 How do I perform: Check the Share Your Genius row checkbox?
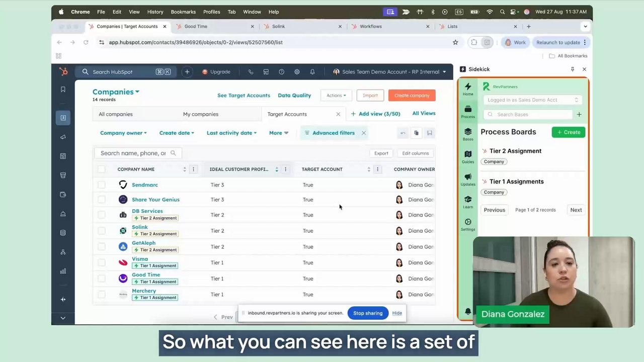(102, 200)
